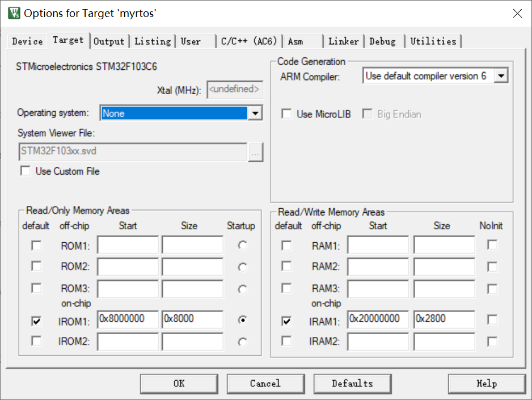
Task: Click the ROM3 Size field
Action: tap(192, 289)
